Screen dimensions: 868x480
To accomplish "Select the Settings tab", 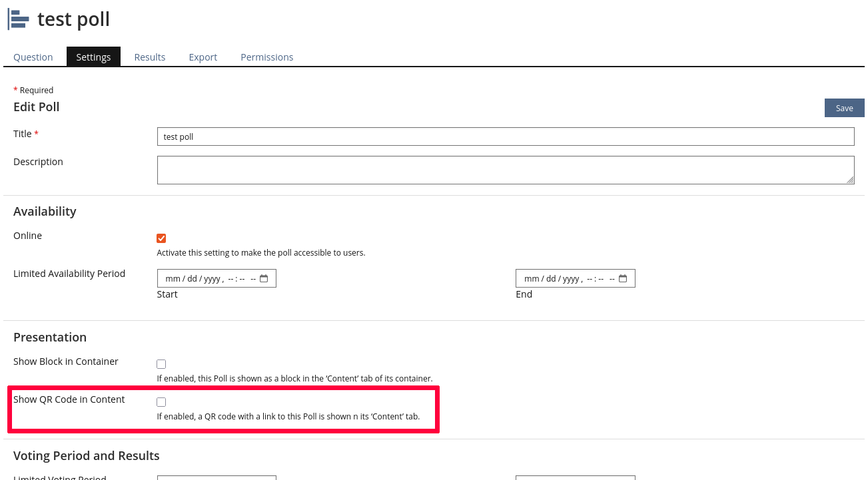I will pos(93,57).
